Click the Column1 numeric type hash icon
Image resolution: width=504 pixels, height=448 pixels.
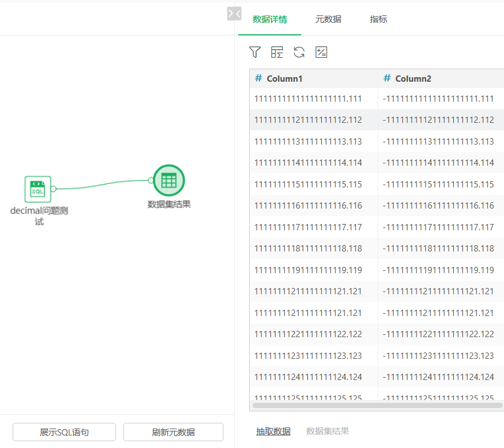coord(258,78)
